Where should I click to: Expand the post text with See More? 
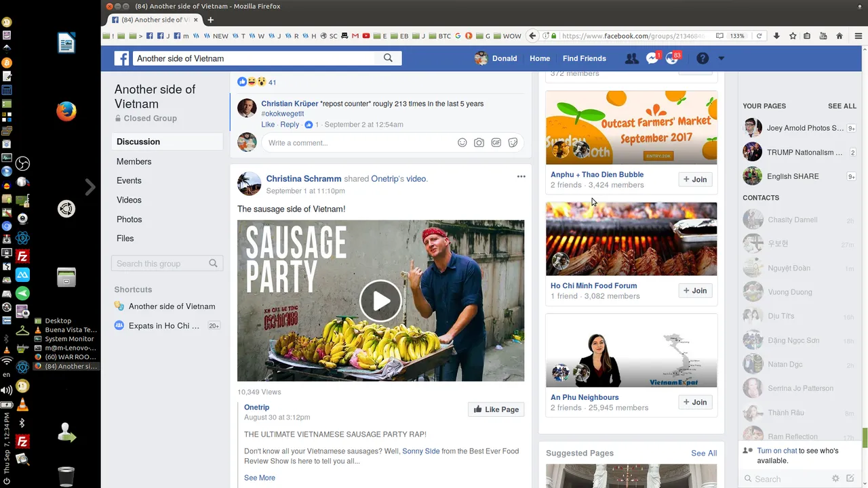260,478
